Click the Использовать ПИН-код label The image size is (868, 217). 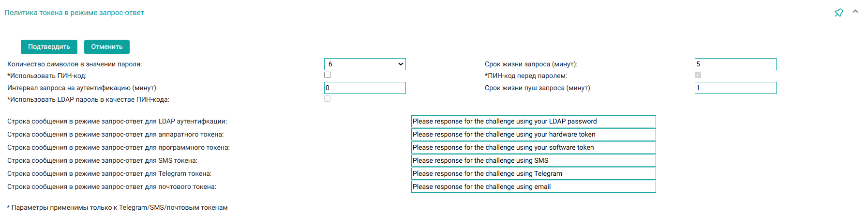pyautogui.click(x=47, y=76)
